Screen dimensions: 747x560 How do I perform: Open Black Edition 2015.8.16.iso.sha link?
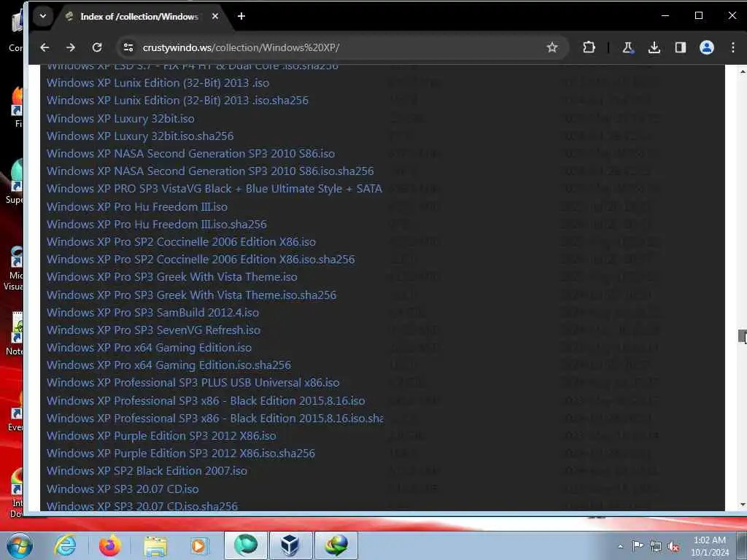point(215,419)
